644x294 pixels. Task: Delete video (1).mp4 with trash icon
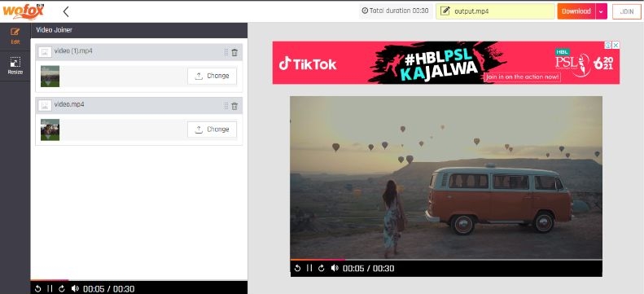coord(234,53)
